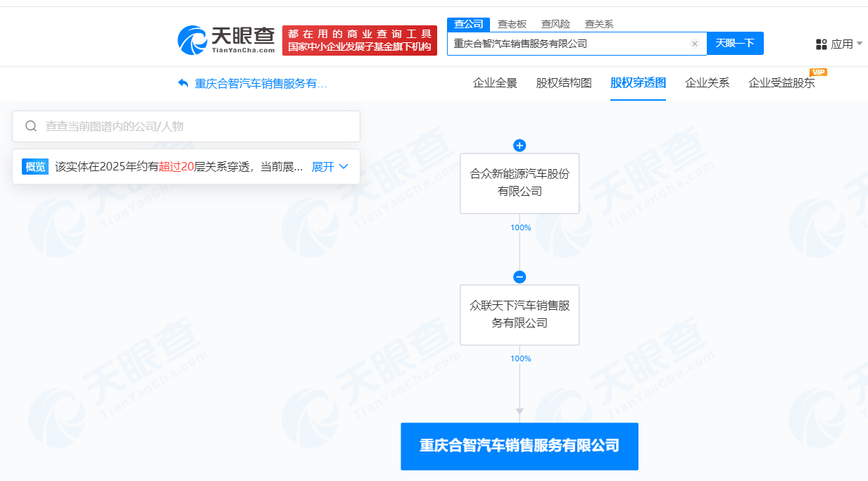Clear the search box text
Screen dimensions: 868x481
click(694, 44)
